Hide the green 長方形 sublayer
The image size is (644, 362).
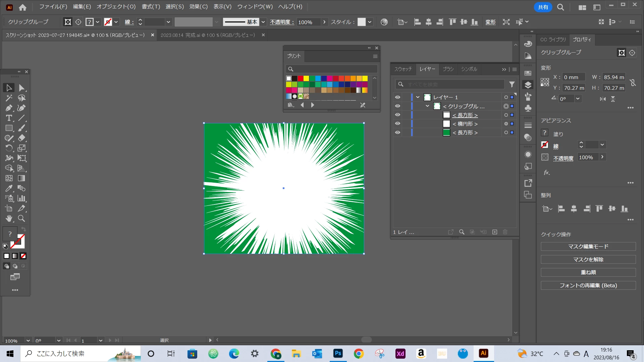pyautogui.click(x=397, y=132)
